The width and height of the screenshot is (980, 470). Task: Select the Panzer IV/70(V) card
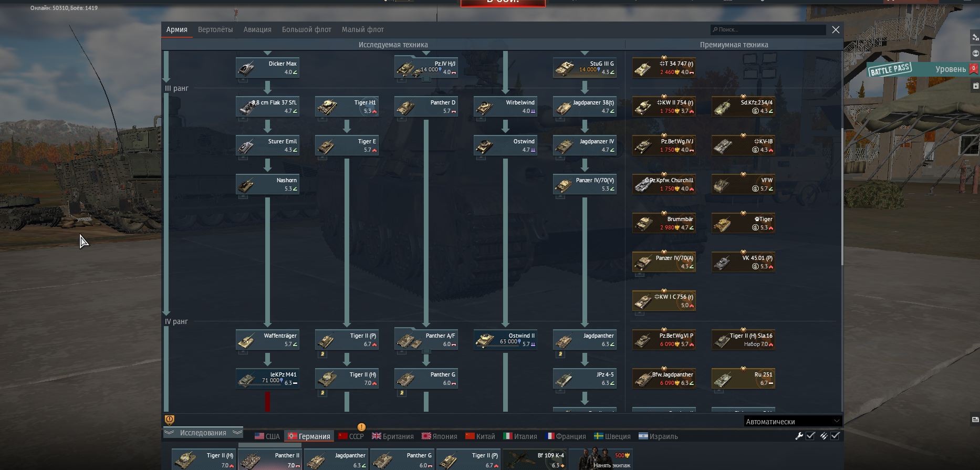(585, 184)
